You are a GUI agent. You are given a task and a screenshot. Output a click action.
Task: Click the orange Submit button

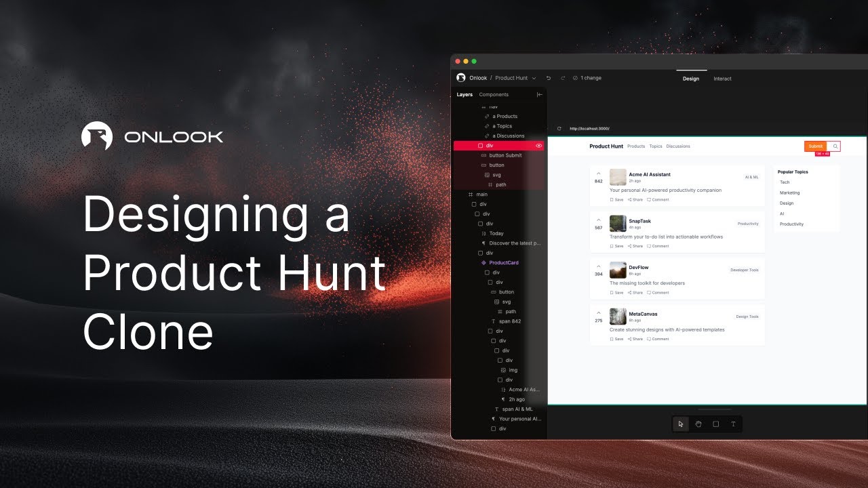(x=816, y=146)
